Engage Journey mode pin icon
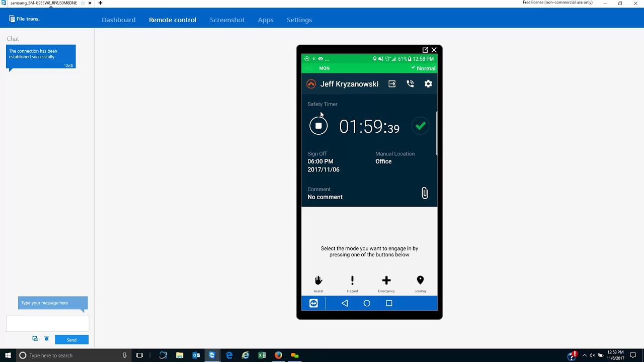The height and width of the screenshot is (362, 644). click(420, 281)
